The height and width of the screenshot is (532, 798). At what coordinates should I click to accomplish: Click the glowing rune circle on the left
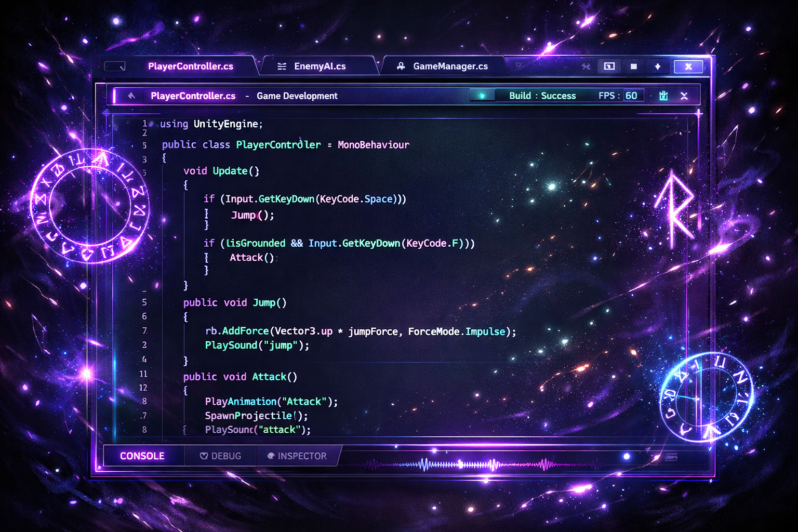click(x=90, y=206)
